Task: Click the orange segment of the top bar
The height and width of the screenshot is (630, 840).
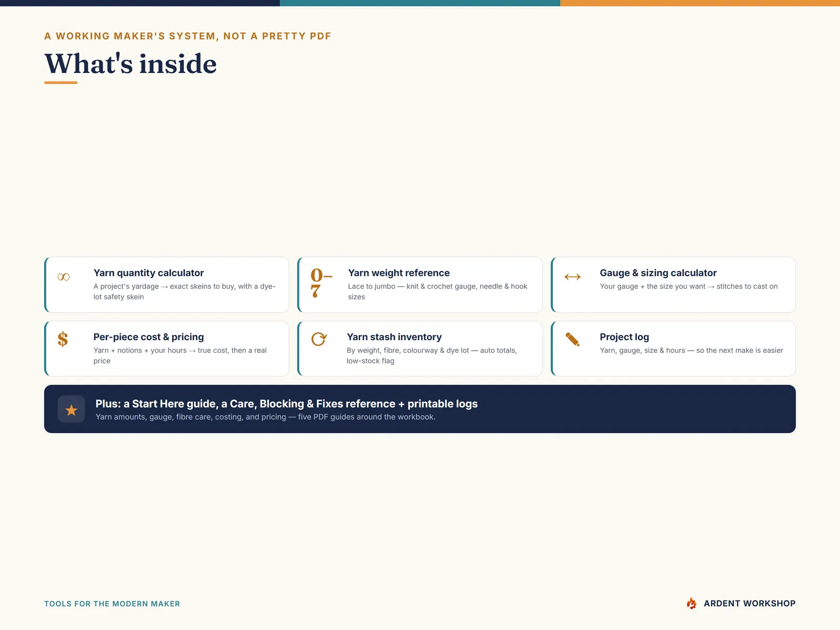Action: click(x=700, y=3)
